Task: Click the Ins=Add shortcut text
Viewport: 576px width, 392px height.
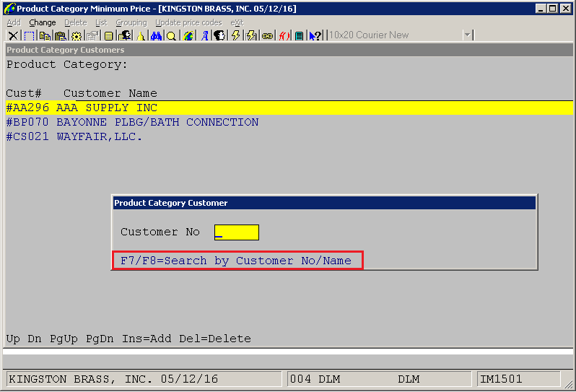Action: point(147,339)
